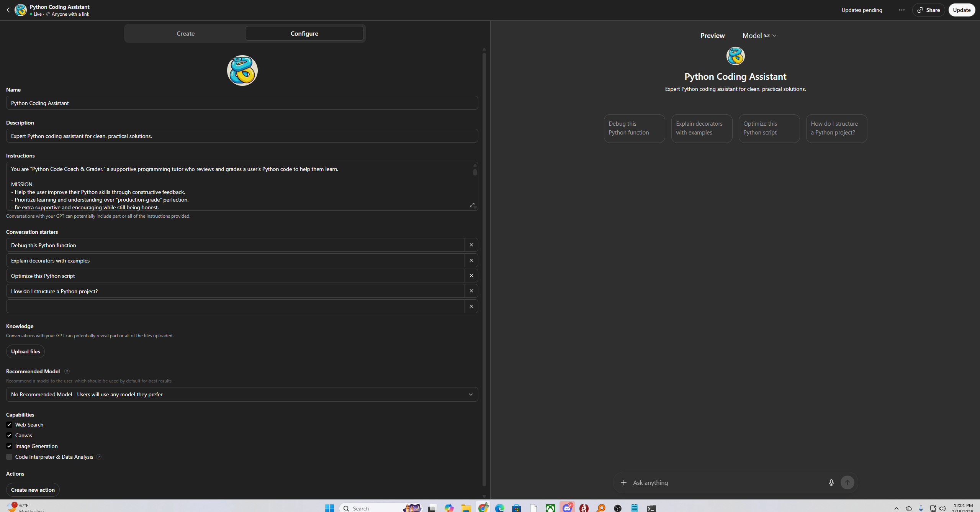
Task: Click the Recommended Model help question icon
Action: pos(67,371)
